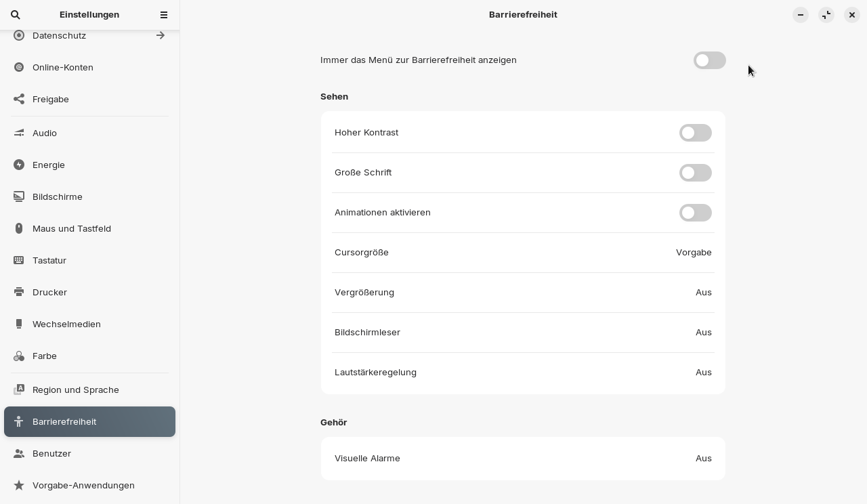Select the Barrierefreiheit accessibility icon
This screenshot has height=504, width=867.
tap(18, 421)
